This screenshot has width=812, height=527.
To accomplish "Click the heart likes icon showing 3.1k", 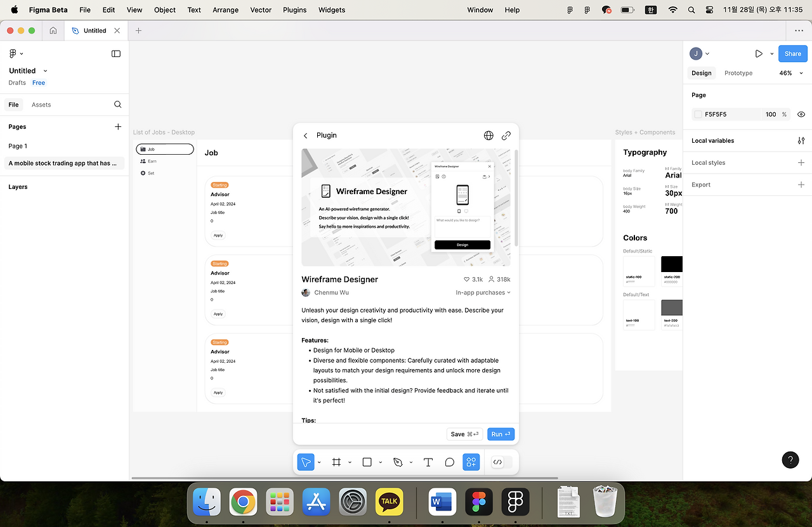I will (467, 279).
